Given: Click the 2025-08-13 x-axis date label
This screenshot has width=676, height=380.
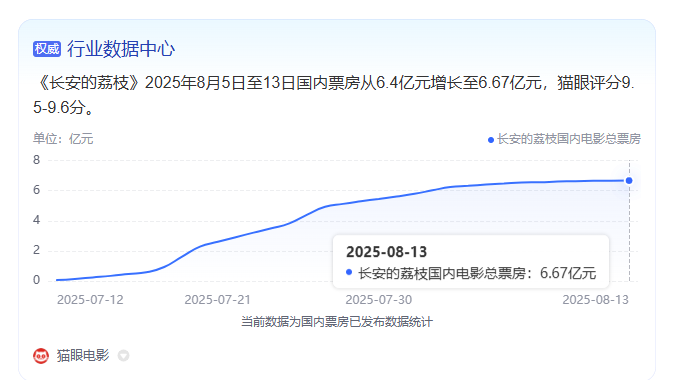Looking at the screenshot, I should (x=595, y=300).
